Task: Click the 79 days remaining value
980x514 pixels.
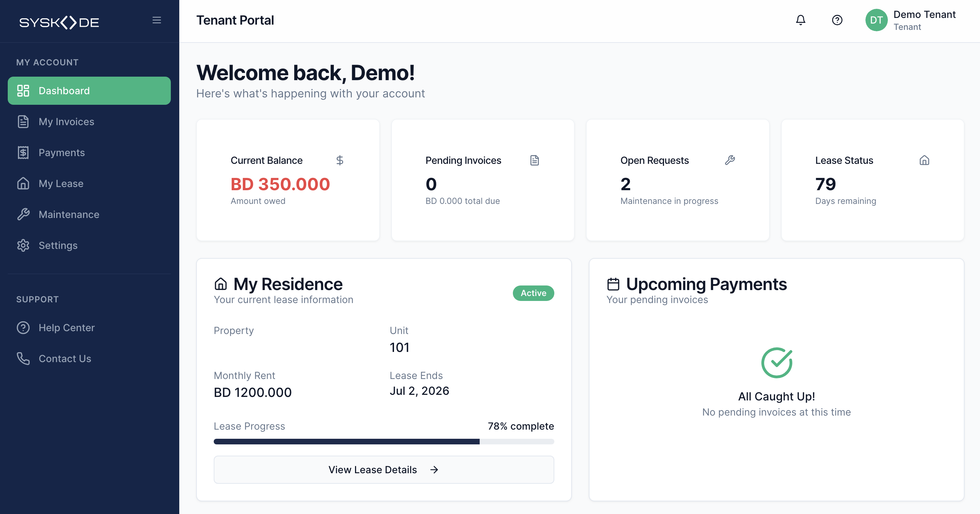Action: pos(826,184)
